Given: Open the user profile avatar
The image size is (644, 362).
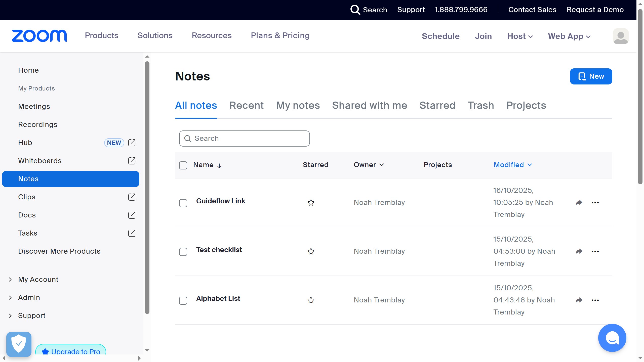Looking at the screenshot, I should (x=621, y=36).
